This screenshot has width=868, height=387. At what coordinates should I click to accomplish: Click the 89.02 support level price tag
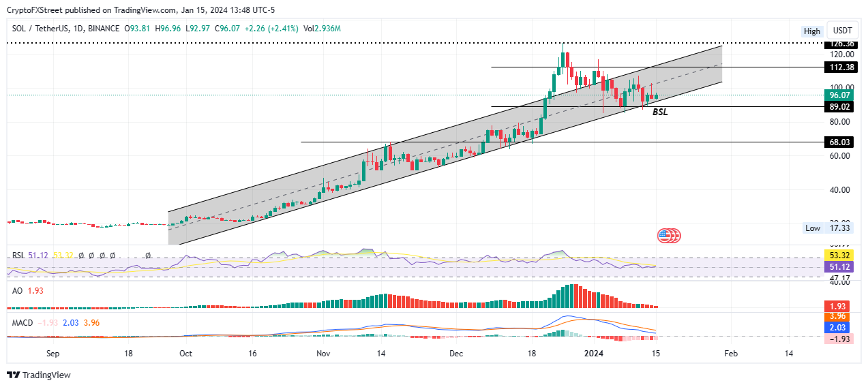(841, 107)
